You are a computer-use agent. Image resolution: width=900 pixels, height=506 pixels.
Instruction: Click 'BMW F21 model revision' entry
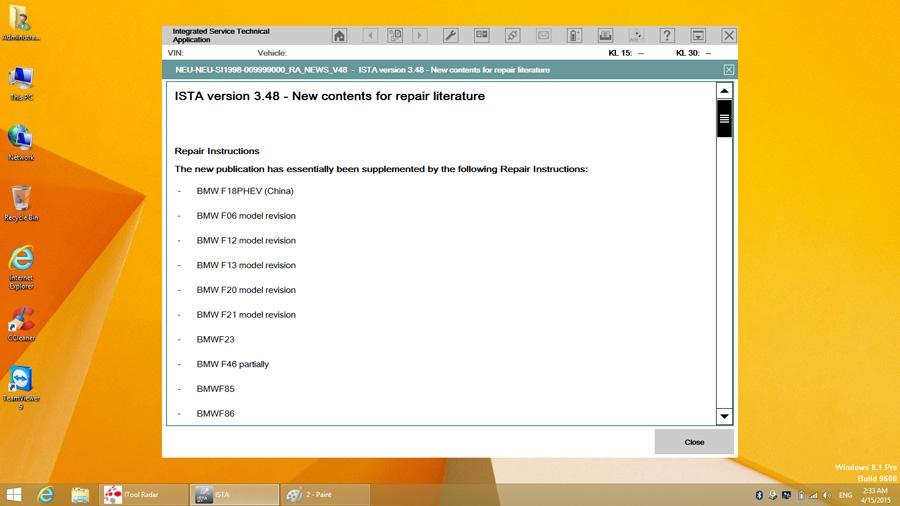pyautogui.click(x=246, y=314)
